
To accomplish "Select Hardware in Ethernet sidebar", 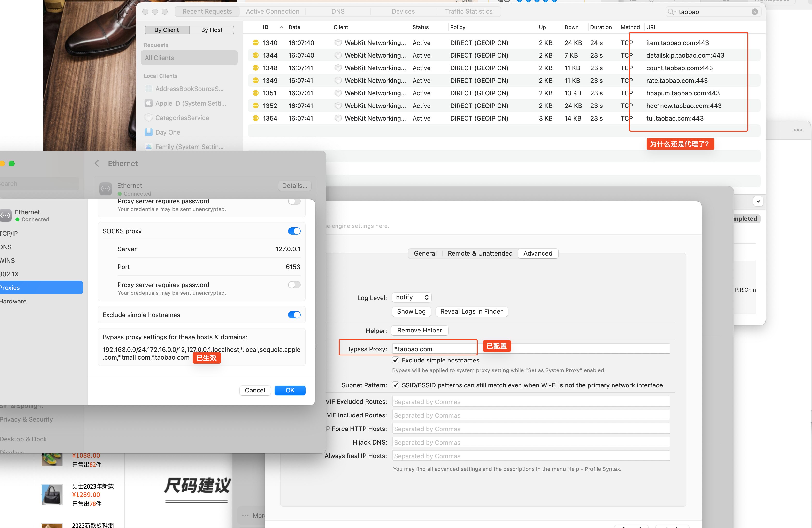I will coord(41,301).
